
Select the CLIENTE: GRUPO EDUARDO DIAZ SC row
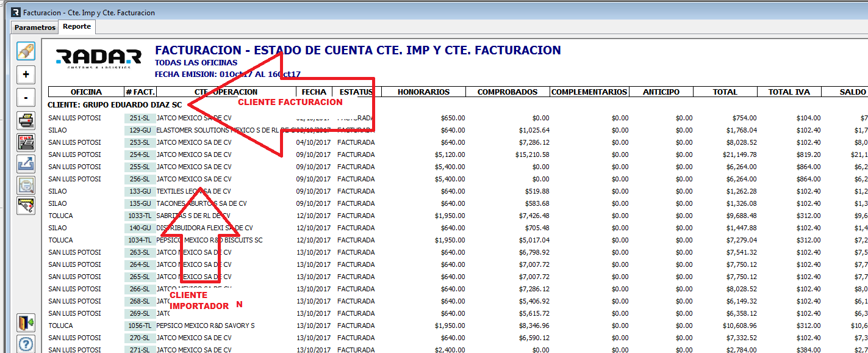(x=115, y=104)
